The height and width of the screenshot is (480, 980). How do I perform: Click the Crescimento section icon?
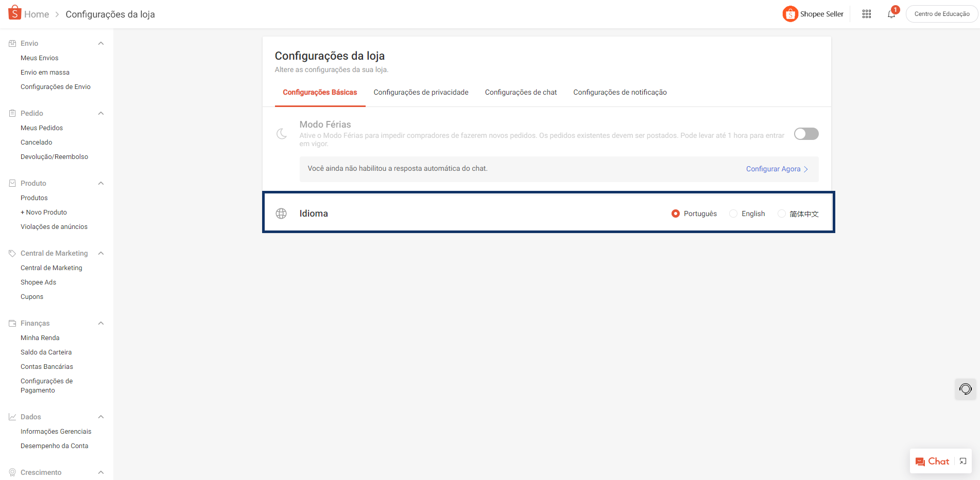(12, 472)
